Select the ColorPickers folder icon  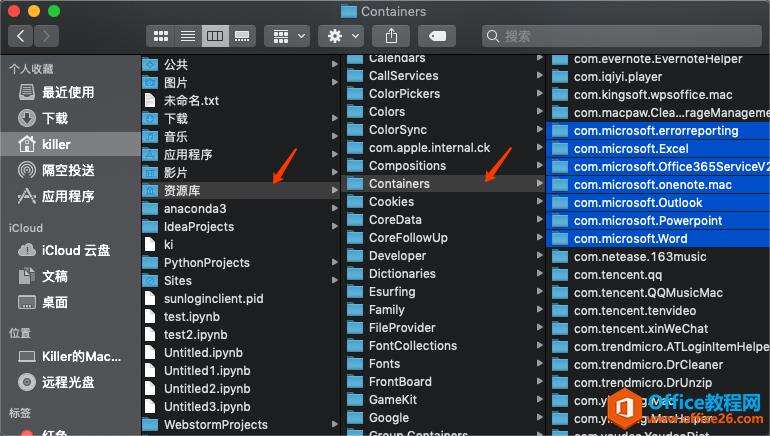[x=355, y=94]
